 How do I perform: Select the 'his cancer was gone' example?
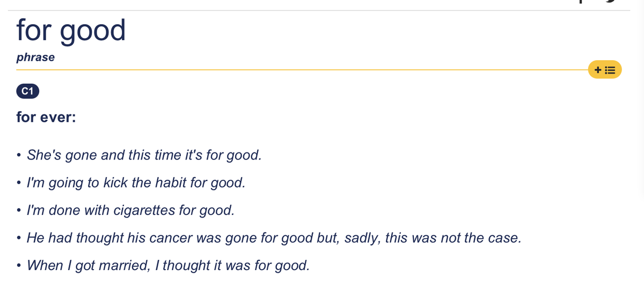pyautogui.click(x=274, y=237)
